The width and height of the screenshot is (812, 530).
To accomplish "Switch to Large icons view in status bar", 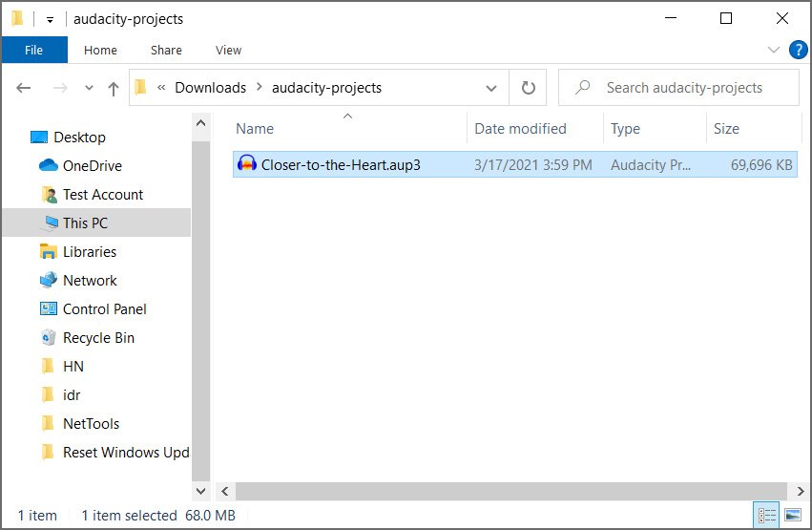I will (791, 516).
